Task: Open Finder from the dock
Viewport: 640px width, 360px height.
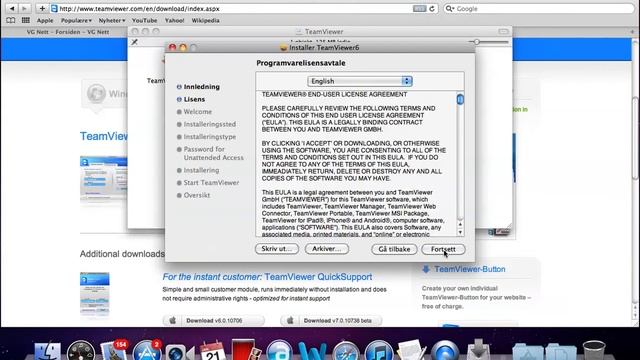Action: (x=48, y=350)
